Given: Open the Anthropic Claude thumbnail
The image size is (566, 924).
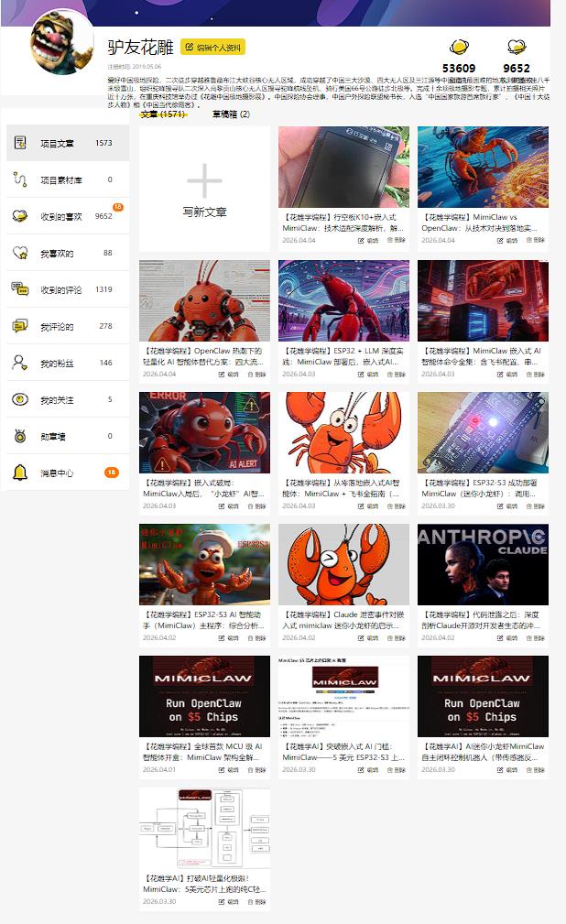Looking at the screenshot, I should (x=483, y=564).
